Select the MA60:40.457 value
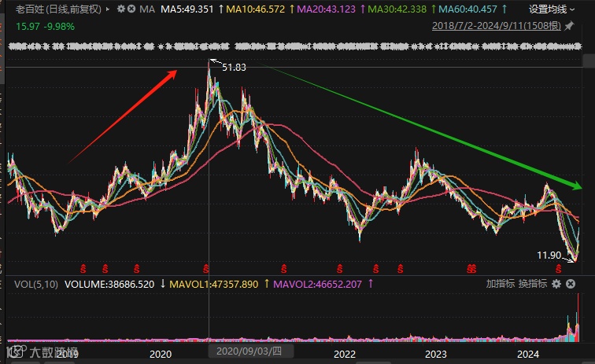595x364 pixels. coord(468,9)
